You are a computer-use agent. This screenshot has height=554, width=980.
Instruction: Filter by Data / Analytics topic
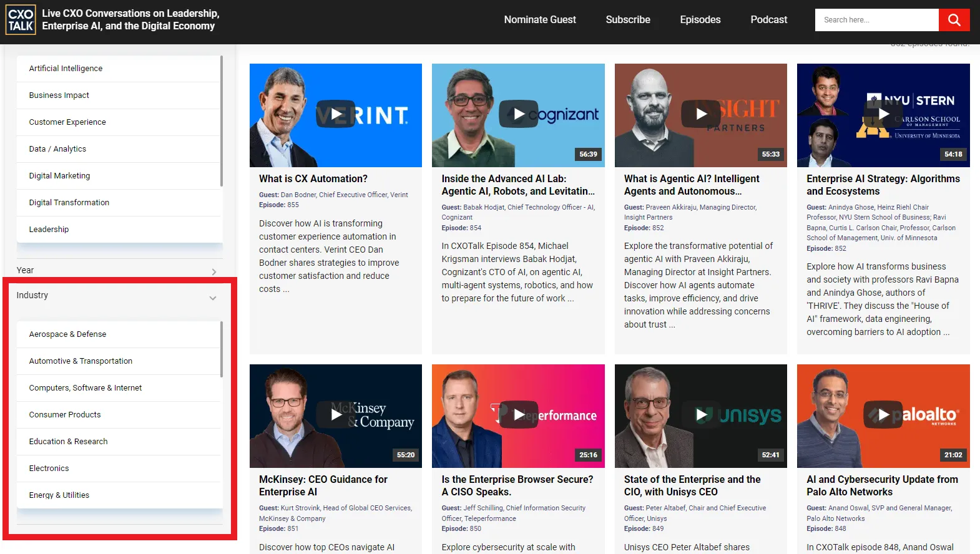tap(119, 149)
